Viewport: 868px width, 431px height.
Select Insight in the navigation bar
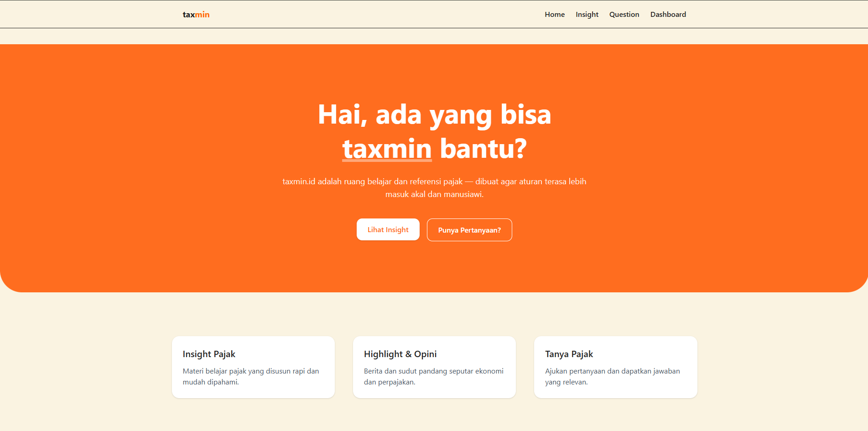pos(587,14)
